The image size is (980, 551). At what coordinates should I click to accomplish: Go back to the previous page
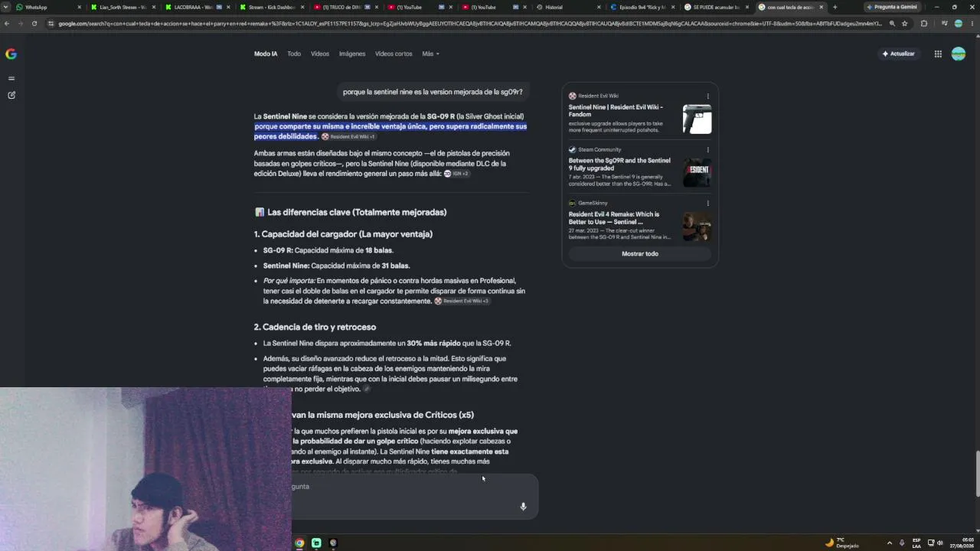coord(7,24)
